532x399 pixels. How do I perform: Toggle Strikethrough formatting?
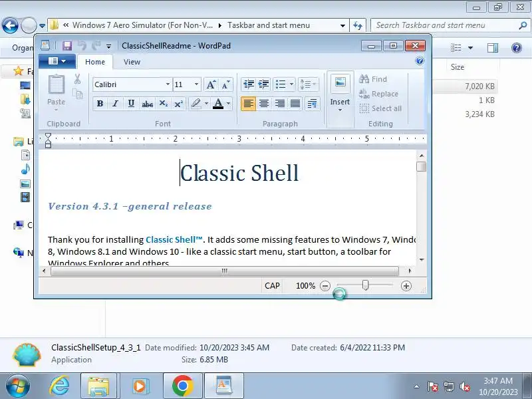click(x=147, y=104)
